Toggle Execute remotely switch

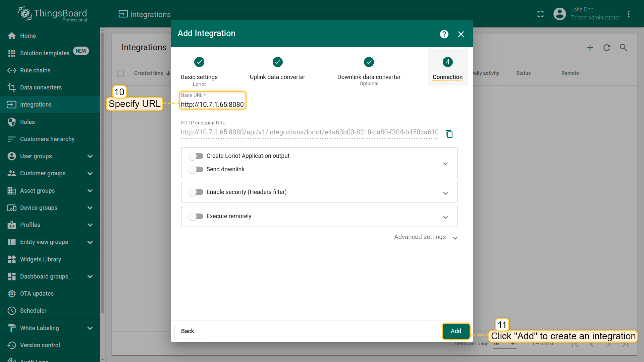(x=196, y=216)
